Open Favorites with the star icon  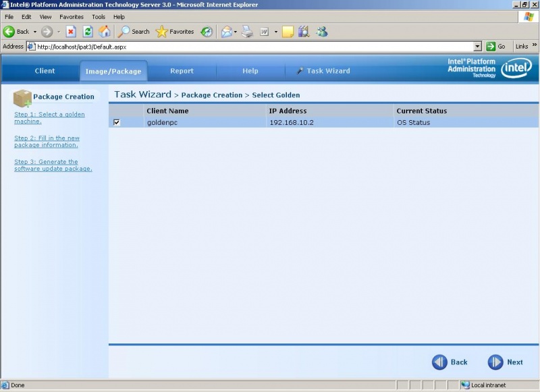162,31
